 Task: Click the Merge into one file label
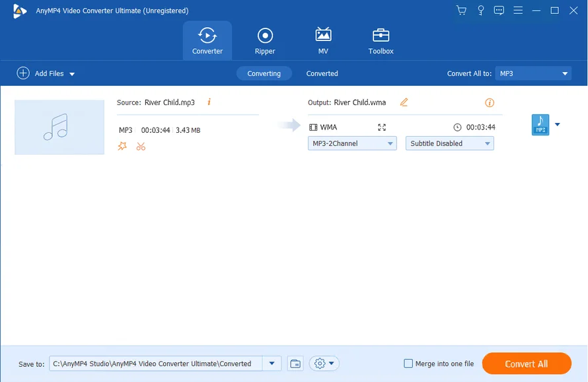pos(445,363)
